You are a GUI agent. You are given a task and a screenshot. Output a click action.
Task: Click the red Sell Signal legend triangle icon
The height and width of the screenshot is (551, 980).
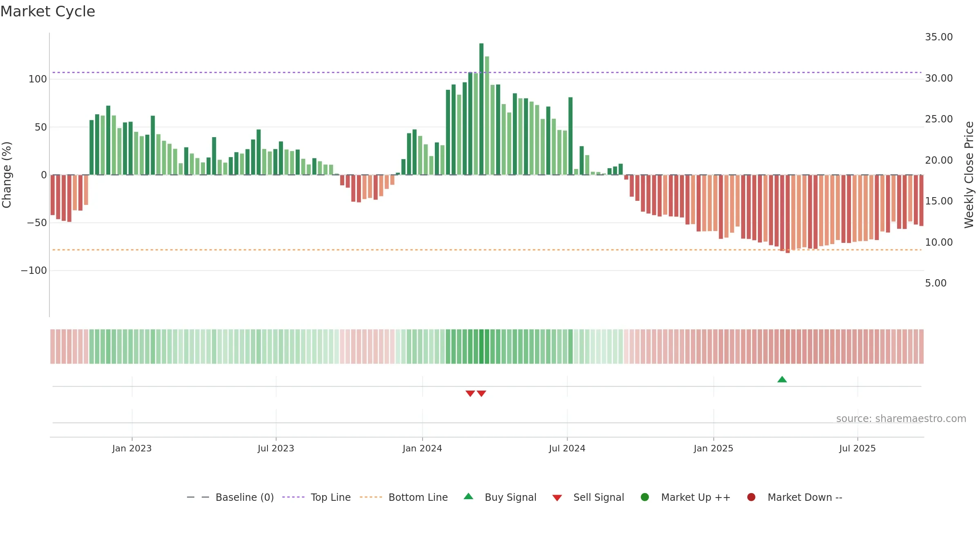tap(557, 498)
